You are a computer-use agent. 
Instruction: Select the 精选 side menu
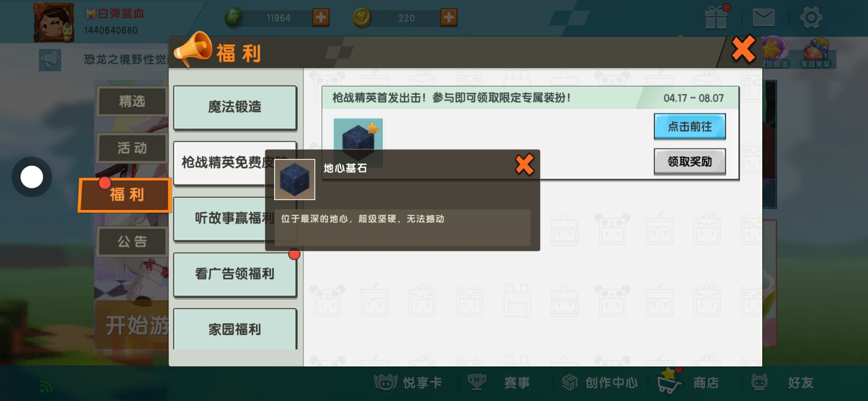[132, 101]
